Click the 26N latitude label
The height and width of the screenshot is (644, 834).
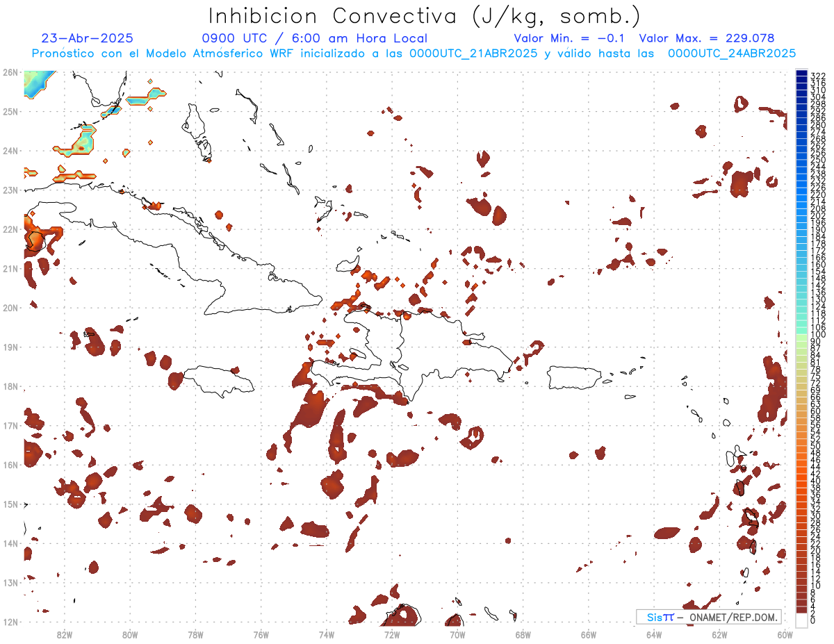point(10,72)
